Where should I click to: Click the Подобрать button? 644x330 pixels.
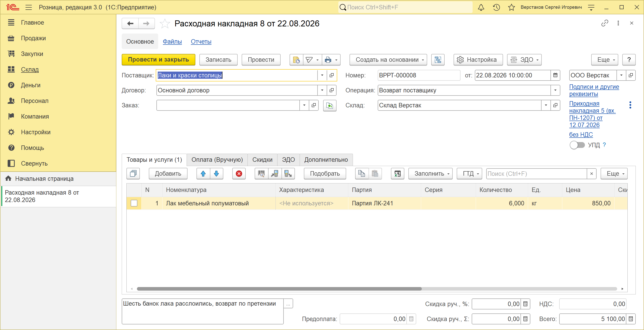click(325, 174)
